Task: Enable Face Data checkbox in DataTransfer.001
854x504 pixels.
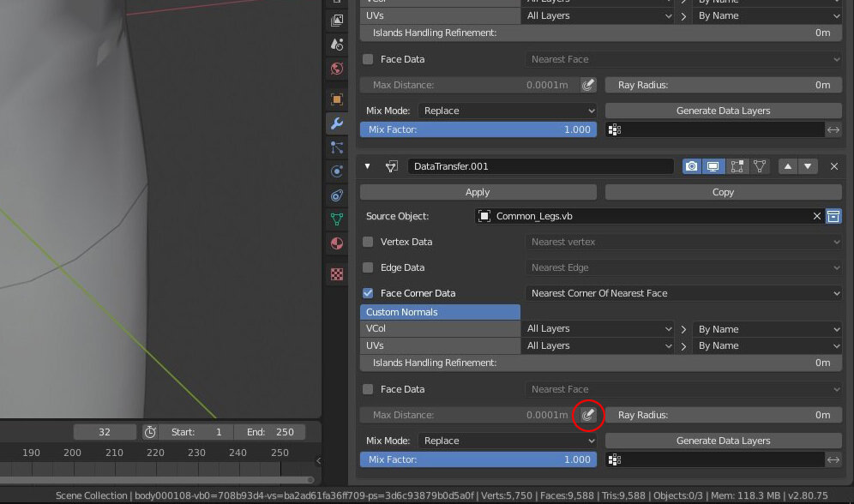Action: 368,389
